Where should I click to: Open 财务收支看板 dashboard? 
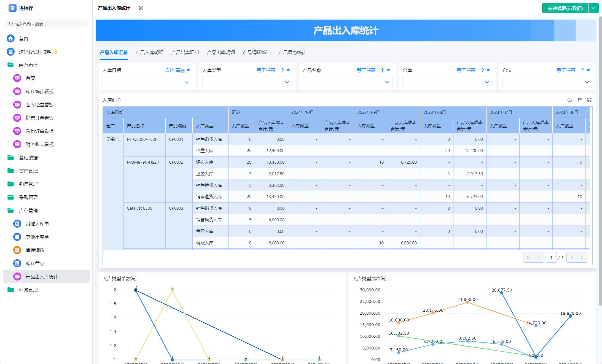tap(39, 144)
